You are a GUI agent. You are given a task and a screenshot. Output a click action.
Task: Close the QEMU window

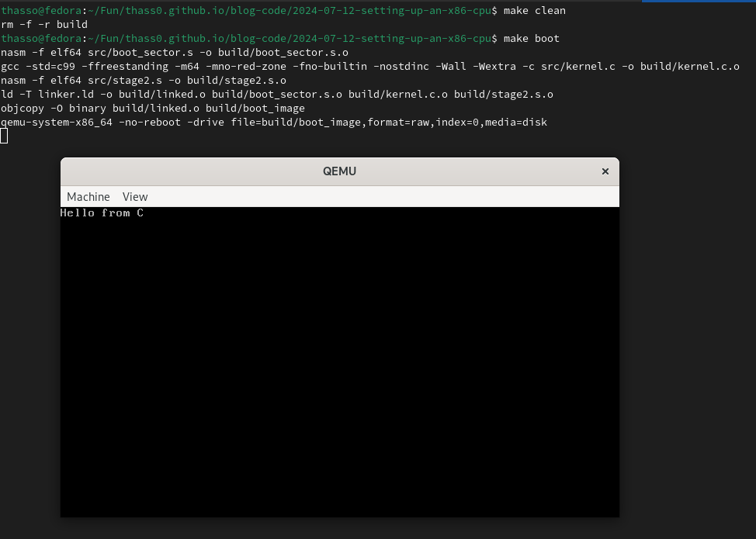tap(605, 171)
